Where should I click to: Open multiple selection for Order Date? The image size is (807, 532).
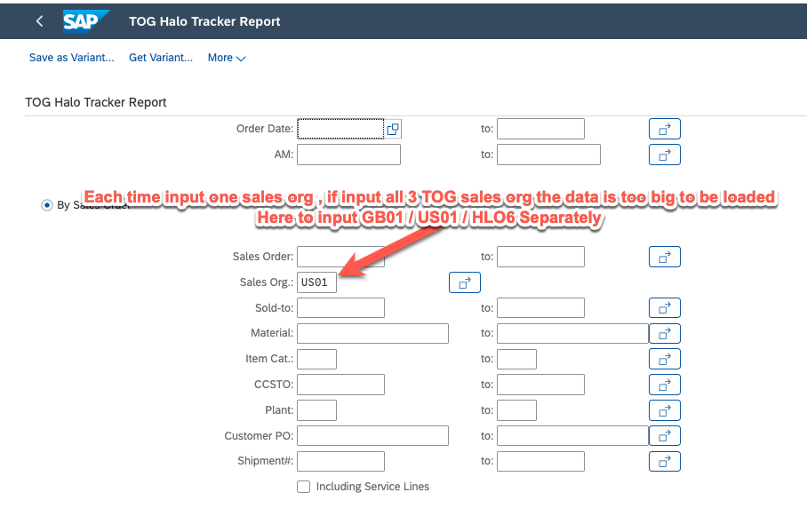click(664, 129)
